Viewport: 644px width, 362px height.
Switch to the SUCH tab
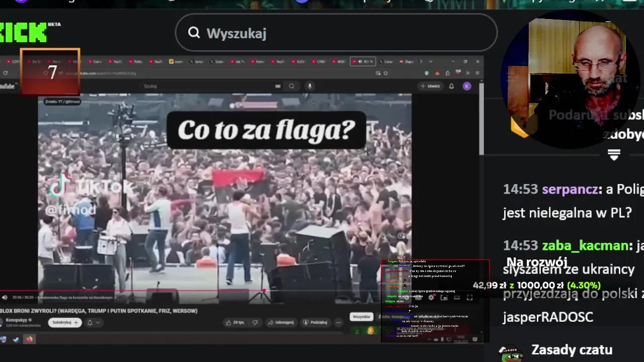pos(298,61)
